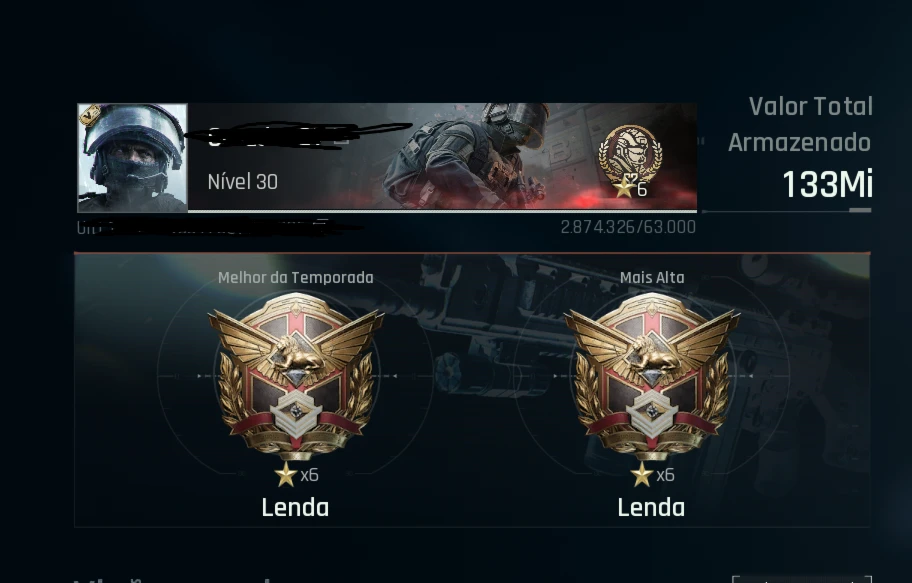Select the Melhor da Temporada heading

pyautogui.click(x=295, y=278)
